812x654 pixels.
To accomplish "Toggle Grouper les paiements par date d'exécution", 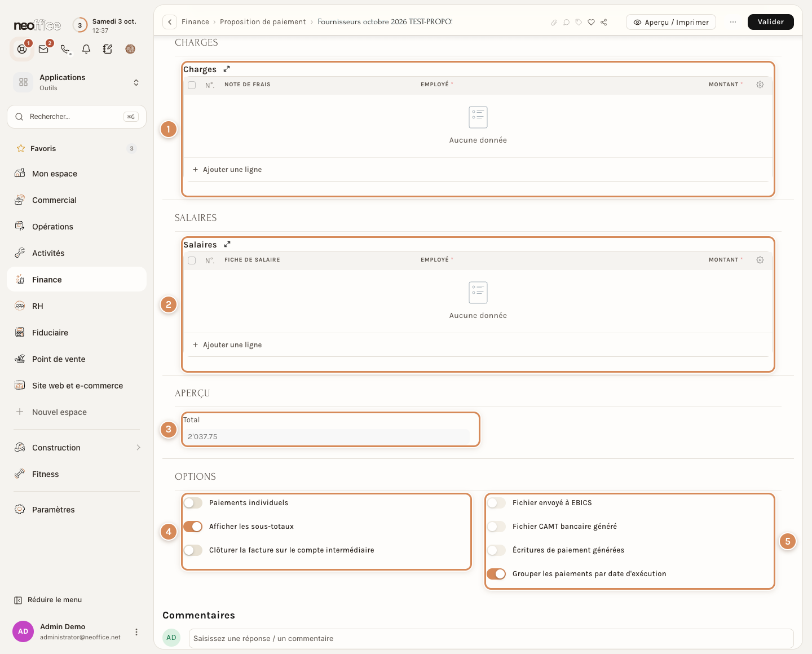I will coord(496,574).
